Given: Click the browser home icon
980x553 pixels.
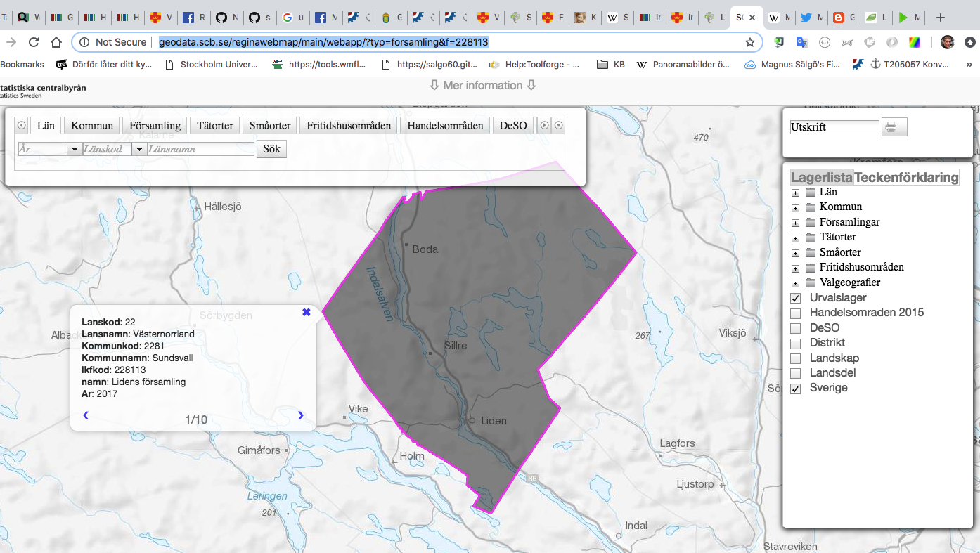Looking at the screenshot, I should coord(57,42).
